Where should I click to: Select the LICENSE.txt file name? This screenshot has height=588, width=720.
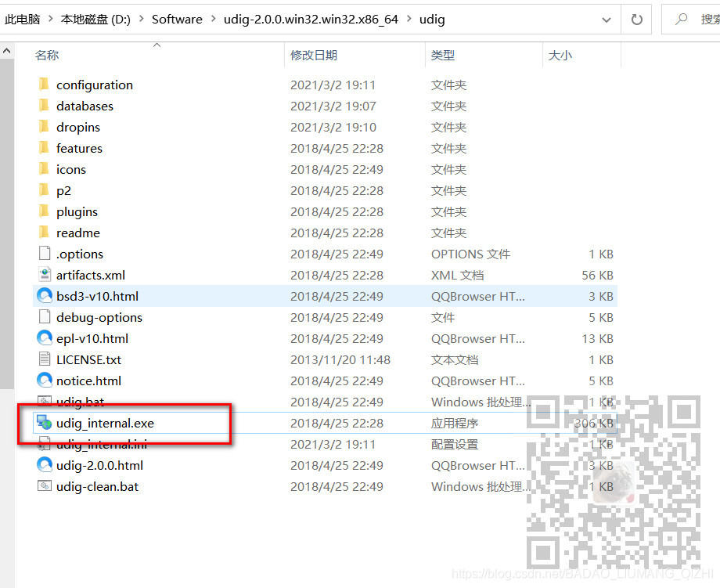(88, 359)
